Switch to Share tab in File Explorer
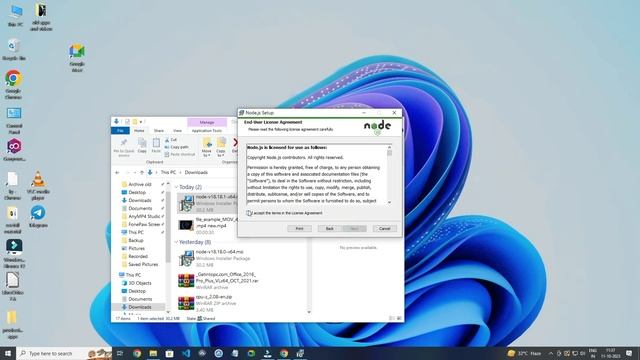This screenshot has height=360, width=640. [x=159, y=131]
